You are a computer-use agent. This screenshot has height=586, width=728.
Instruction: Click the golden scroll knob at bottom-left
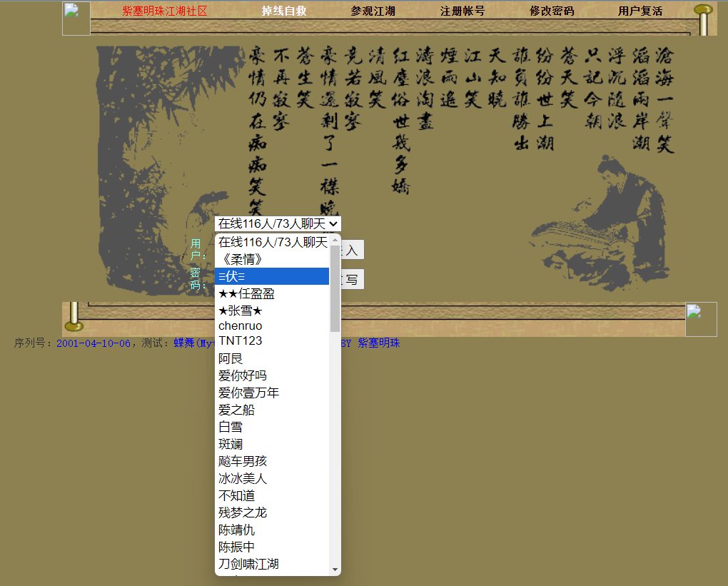pyautogui.click(x=74, y=317)
